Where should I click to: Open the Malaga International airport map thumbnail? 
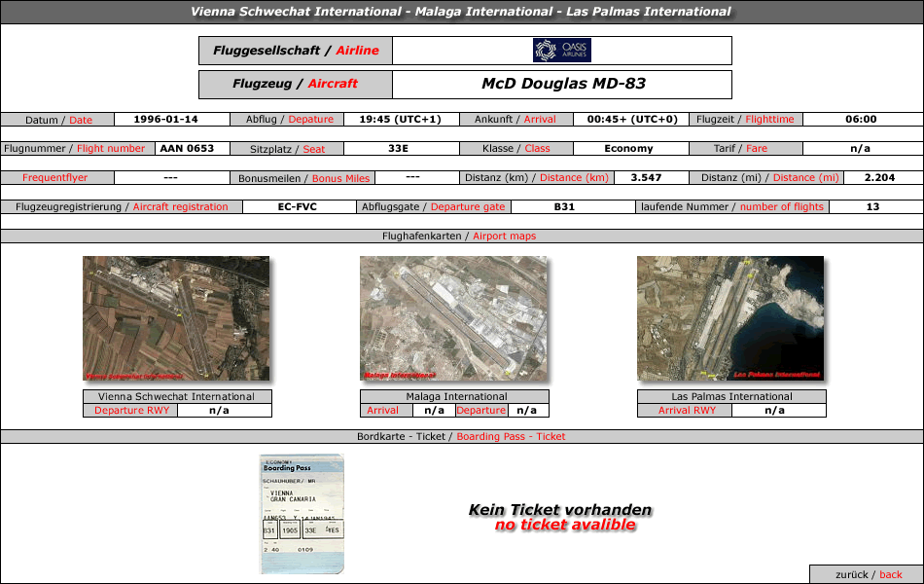click(453, 318)
